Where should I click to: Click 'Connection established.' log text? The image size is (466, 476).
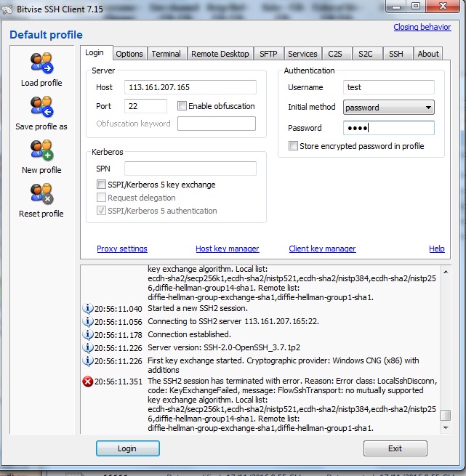tap(189, 334)
